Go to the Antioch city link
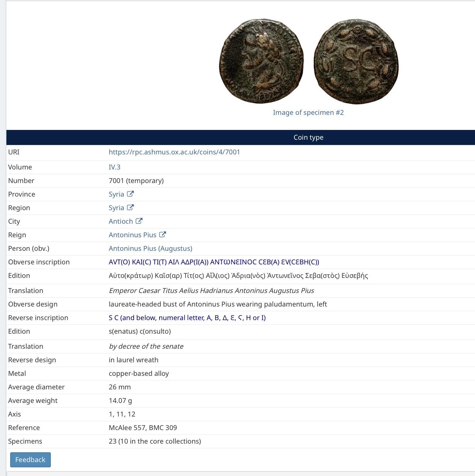The image size is (475, 476). coord(121,221)
